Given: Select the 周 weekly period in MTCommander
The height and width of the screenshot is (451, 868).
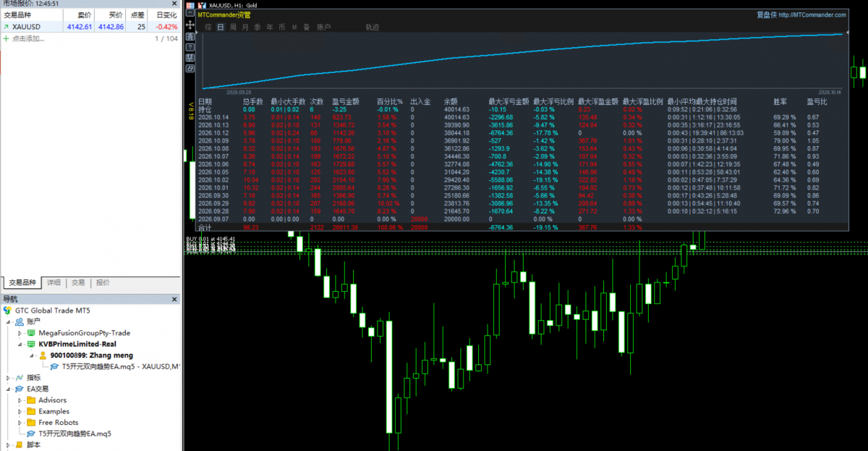Looking at the screenshot, I should point(233,28).
